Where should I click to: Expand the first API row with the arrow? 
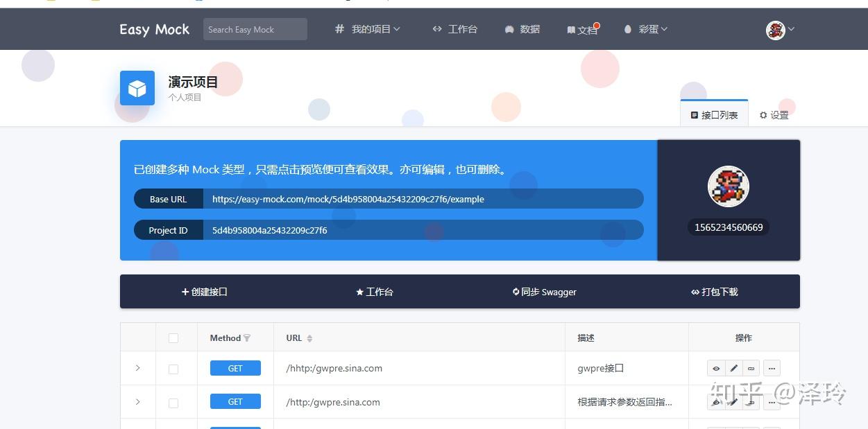(x=137, y=368)
